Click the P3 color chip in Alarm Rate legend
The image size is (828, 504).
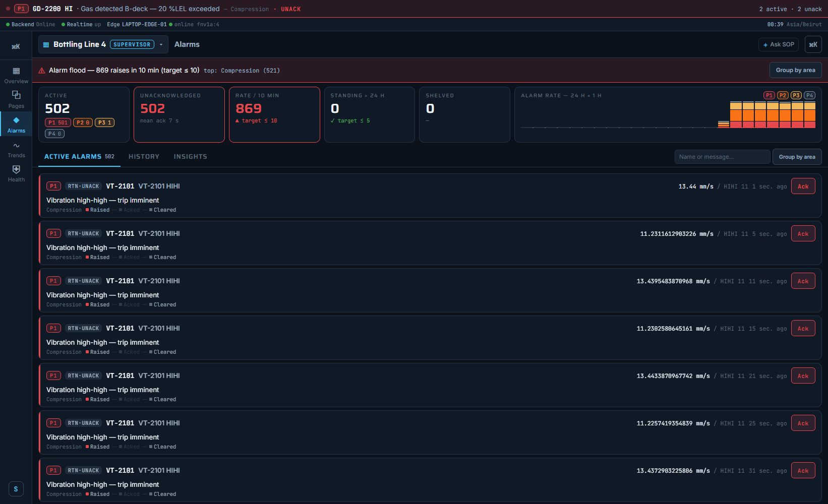[796, 95]
